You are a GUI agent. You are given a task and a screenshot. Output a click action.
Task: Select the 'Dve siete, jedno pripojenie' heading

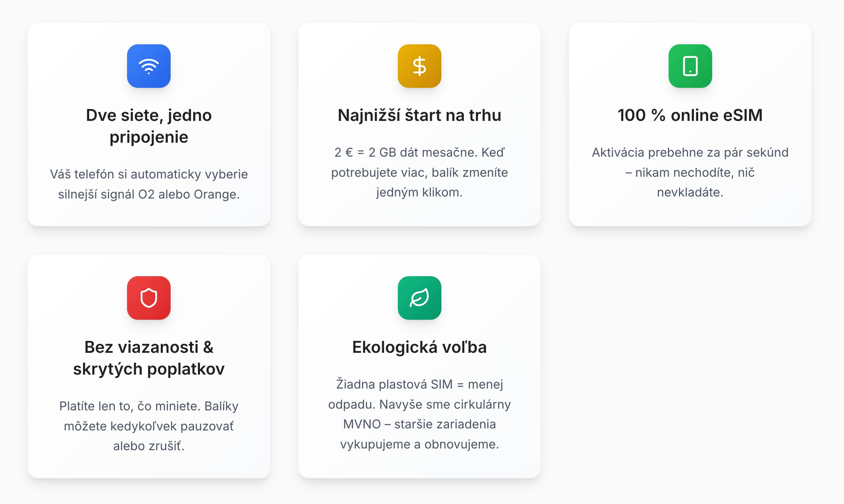[x=149, y=126]
